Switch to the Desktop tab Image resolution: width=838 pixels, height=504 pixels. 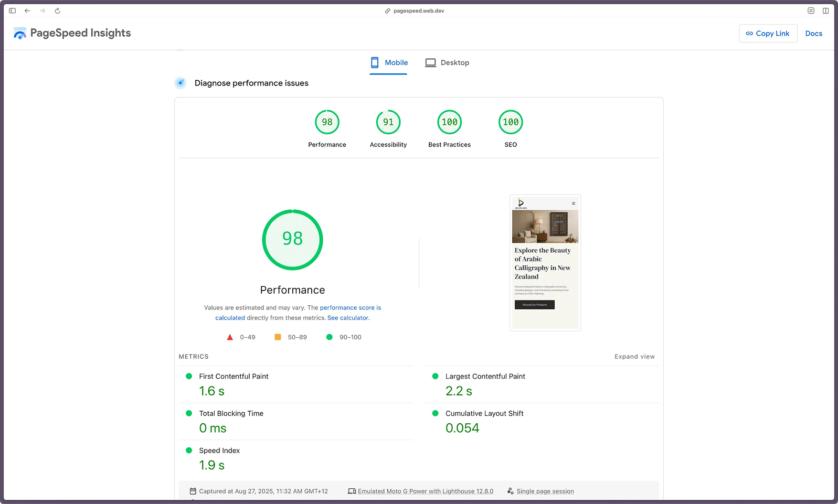click(x=447, y=62)
